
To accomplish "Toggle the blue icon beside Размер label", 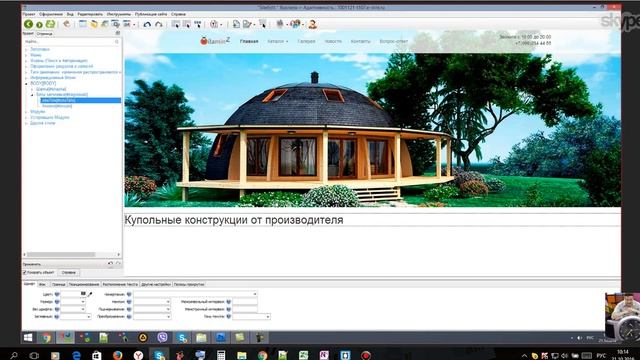I will tap(57, 302).
